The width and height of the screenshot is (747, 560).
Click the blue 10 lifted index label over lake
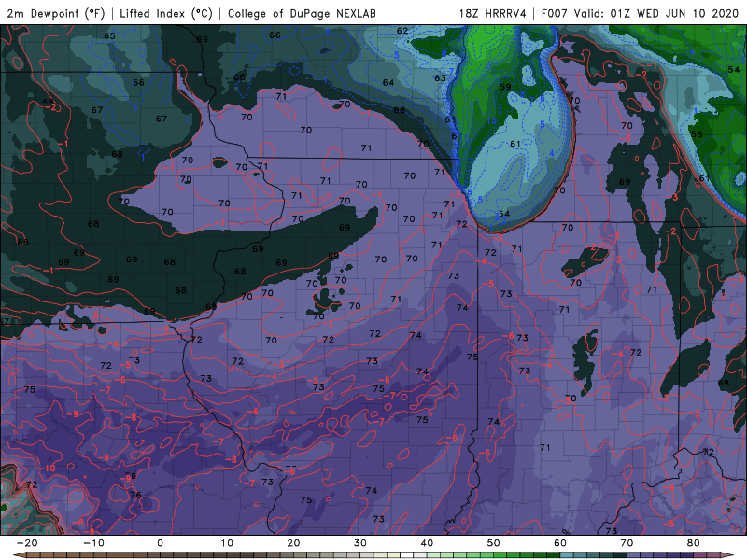[492, 121]
